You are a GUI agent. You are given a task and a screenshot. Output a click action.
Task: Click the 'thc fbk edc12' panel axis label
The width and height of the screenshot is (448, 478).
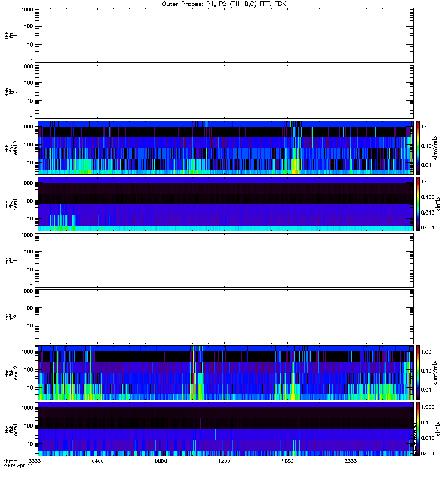(11, 373)
